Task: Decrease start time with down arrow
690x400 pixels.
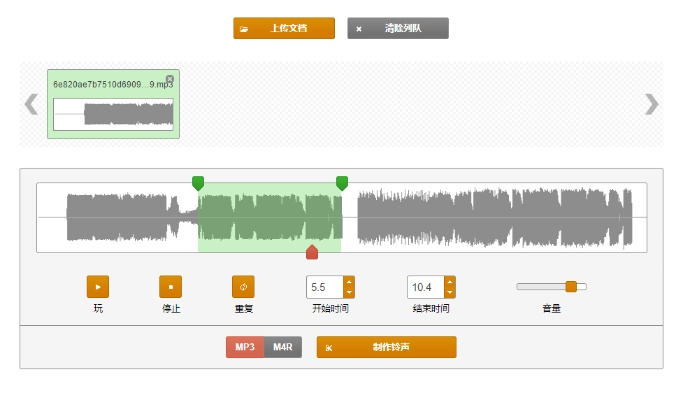Action: coord(349,293)
